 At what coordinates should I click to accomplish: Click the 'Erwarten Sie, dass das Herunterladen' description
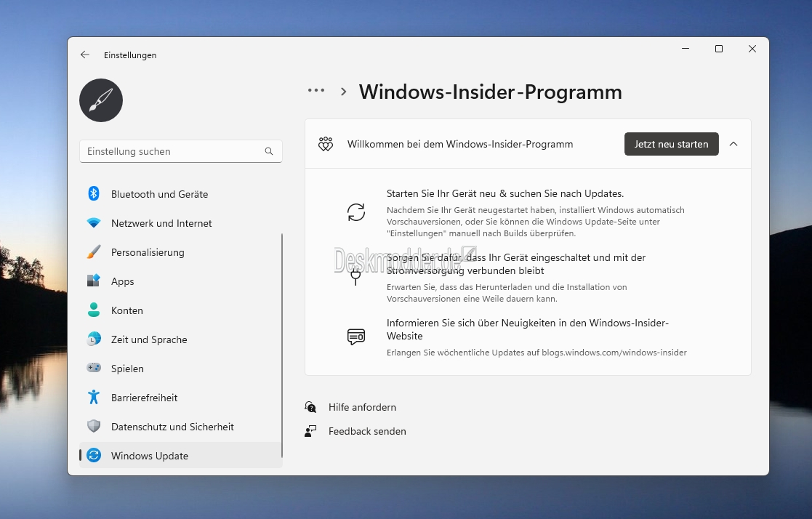(507, 293)
